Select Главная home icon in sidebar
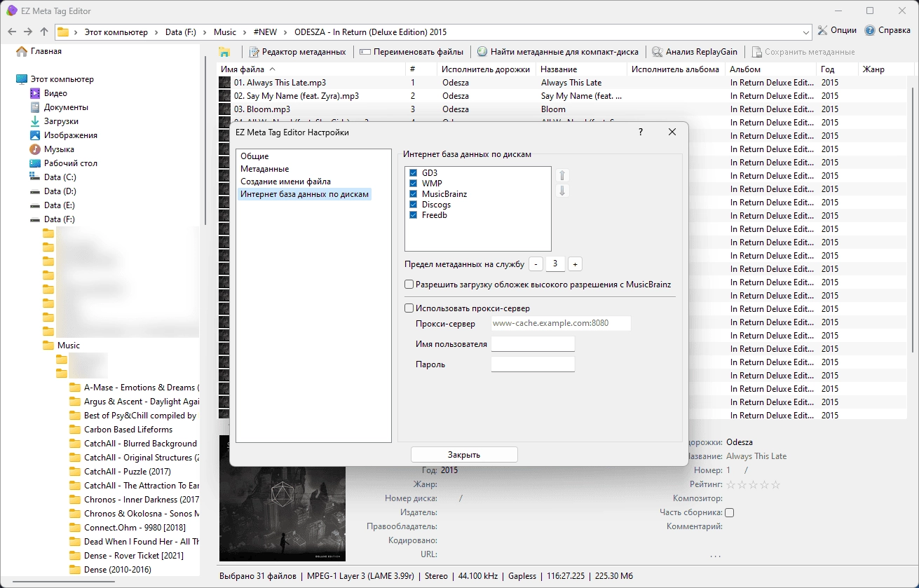Viewport: 919px width, 588px height. [x=22, y=51]
